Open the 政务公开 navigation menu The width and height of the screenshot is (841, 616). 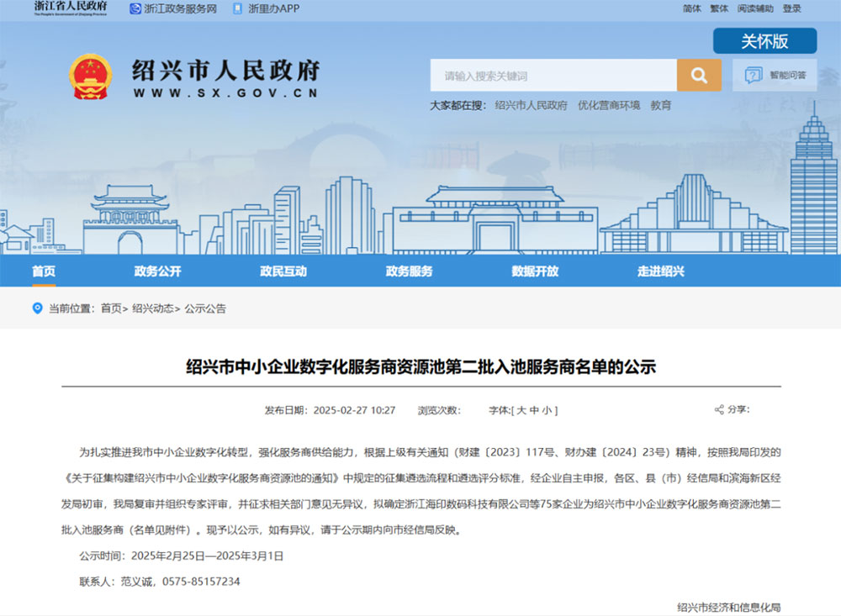click(x=157, y=271)
